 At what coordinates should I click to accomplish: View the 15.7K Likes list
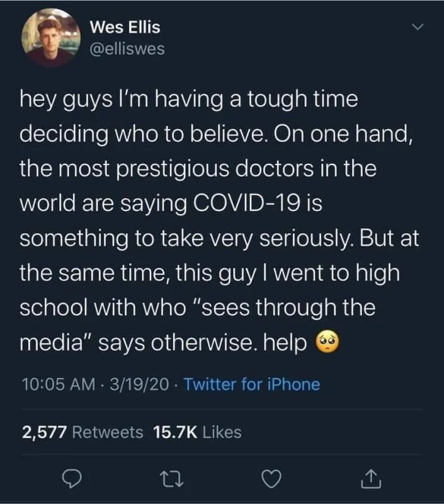(x=197, y=432)
